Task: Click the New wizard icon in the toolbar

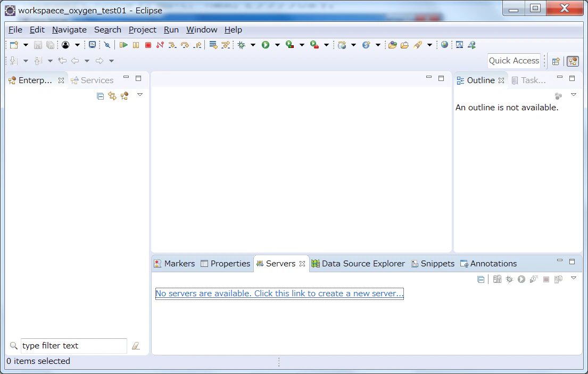Action: (14, 45)
